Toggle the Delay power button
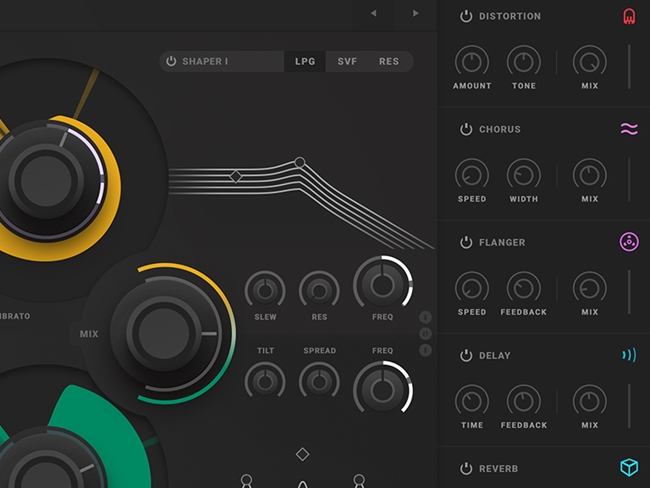 [466, 355]
